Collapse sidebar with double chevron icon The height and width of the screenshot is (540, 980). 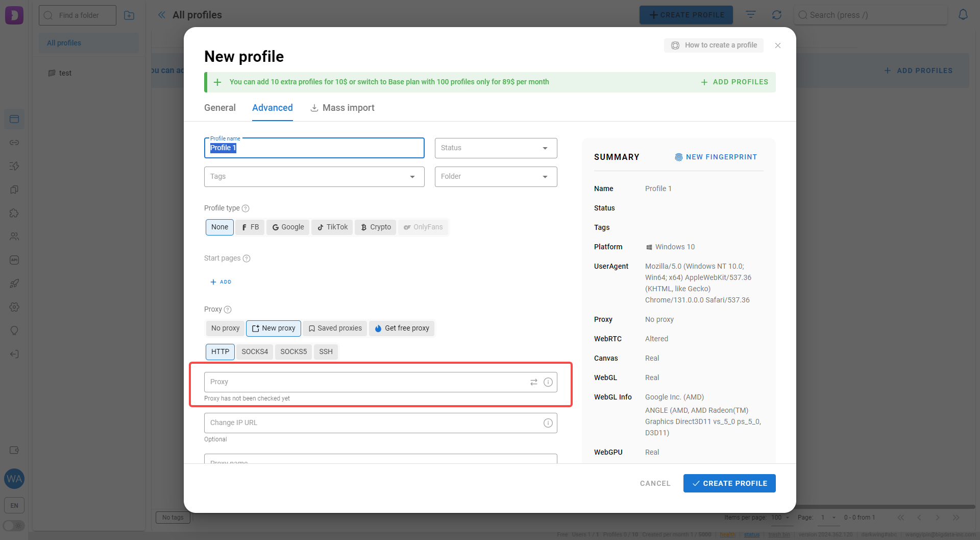161,15
